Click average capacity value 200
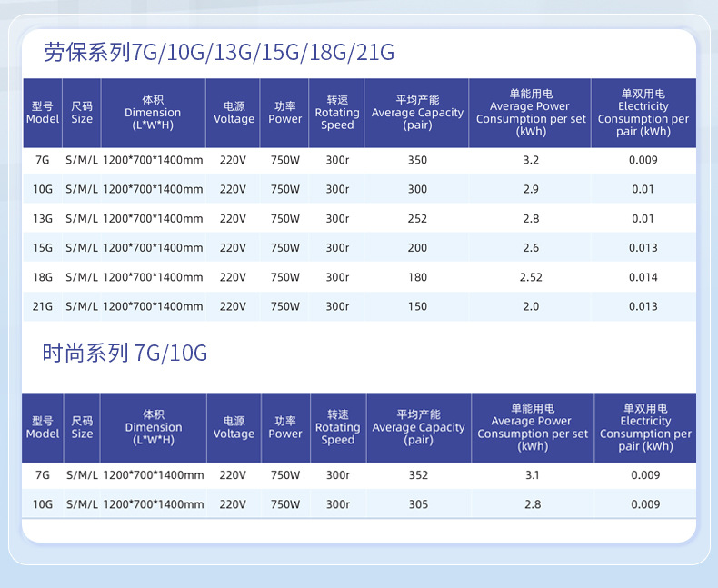Image resolution: width=718 pixels, height=588 pixels. [417, 248]
